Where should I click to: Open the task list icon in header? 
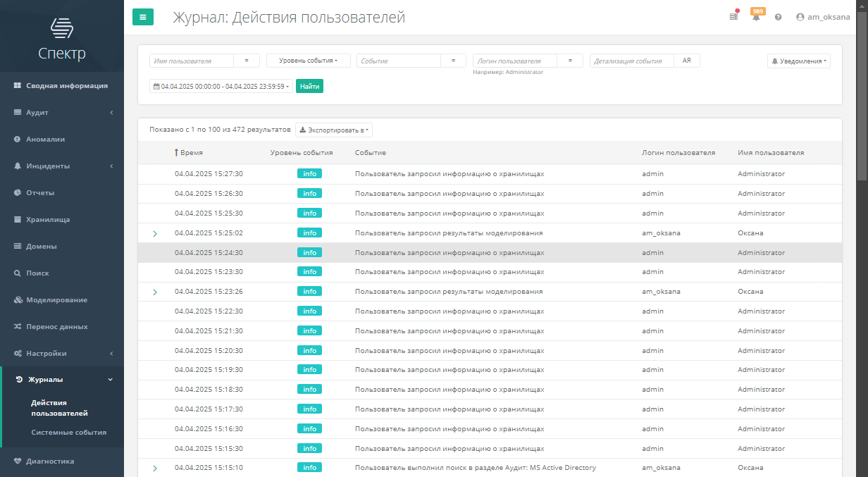click(x=733, y=17)
